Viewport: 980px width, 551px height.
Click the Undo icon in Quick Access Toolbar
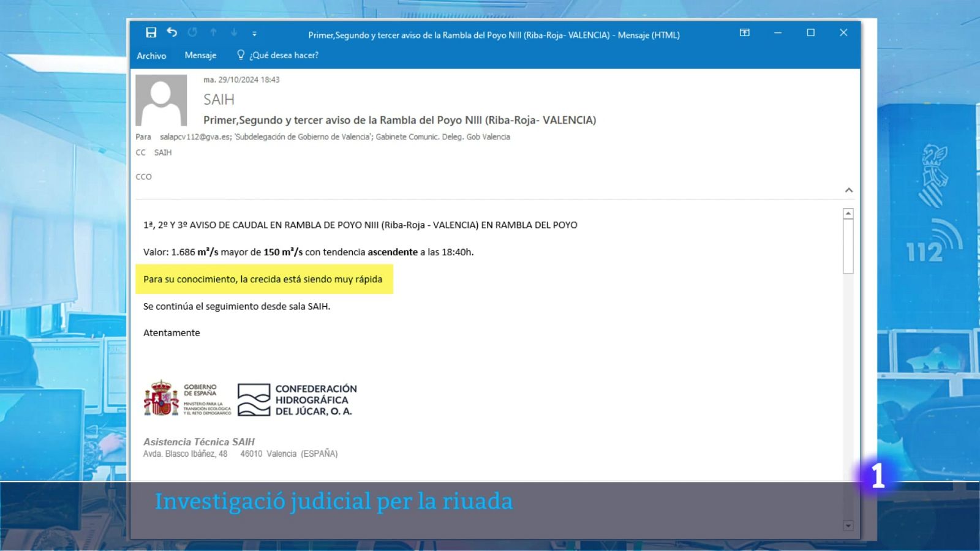point(171,32)
